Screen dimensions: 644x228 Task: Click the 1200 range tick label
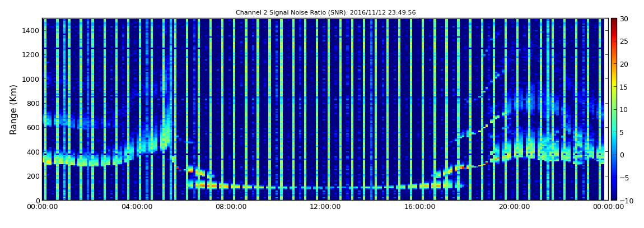(31, 55)
